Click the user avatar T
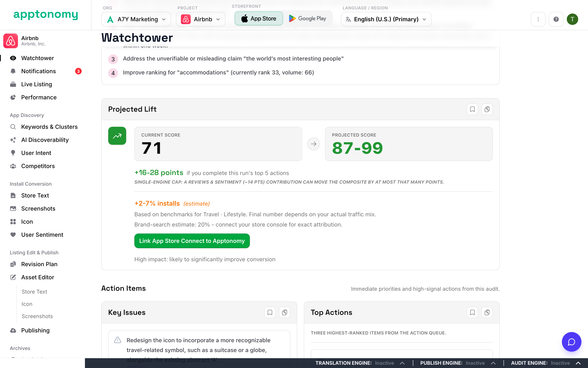 (572, 19)
